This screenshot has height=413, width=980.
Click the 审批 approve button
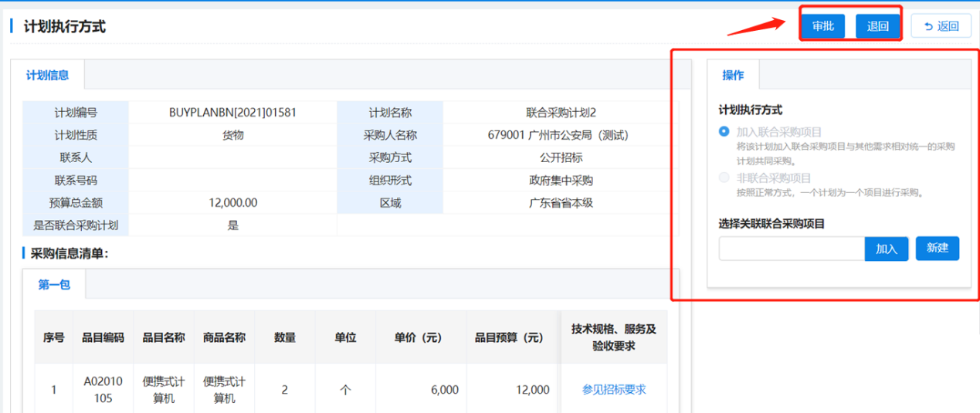pos(822,26)
